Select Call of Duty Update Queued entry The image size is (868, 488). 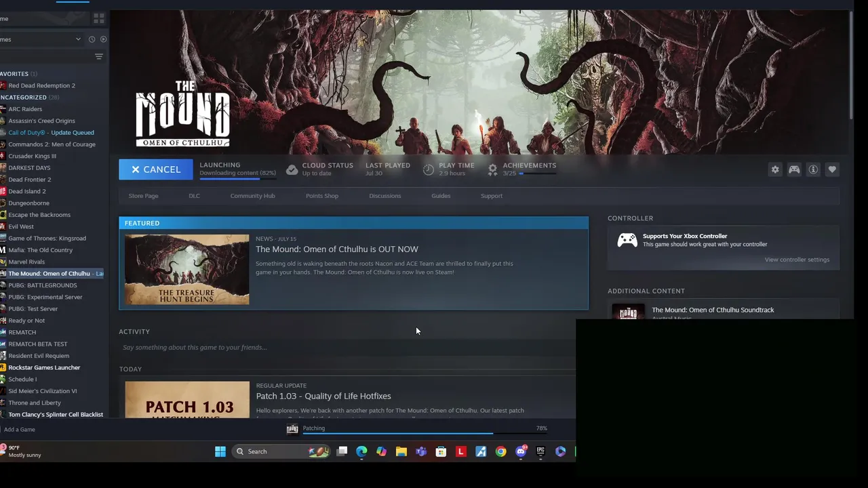[53, 133]
